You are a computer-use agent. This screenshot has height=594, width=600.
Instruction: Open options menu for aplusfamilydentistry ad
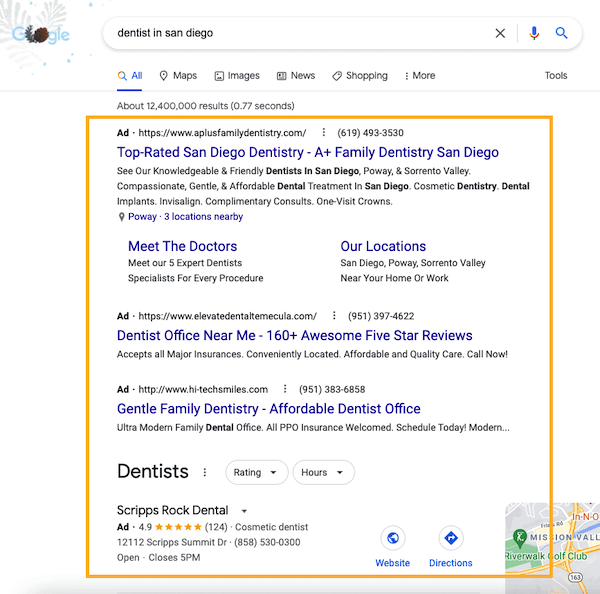[x=324, y=132]
